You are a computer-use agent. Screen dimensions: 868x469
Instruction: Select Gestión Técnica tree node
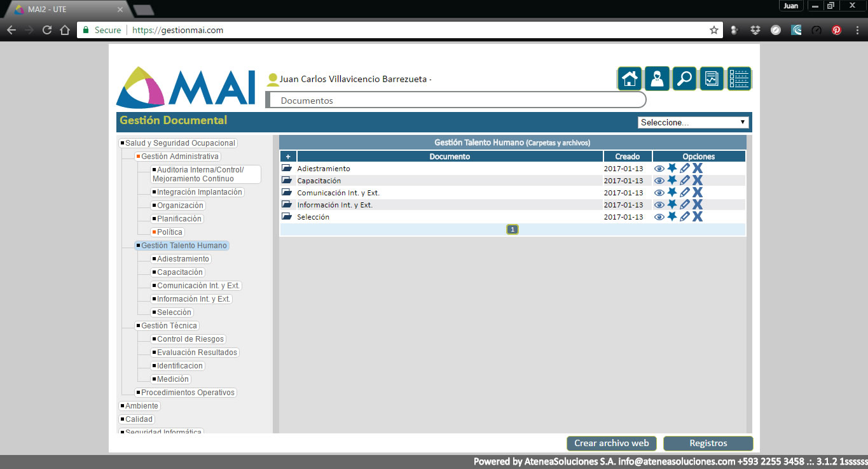point(169,326)
